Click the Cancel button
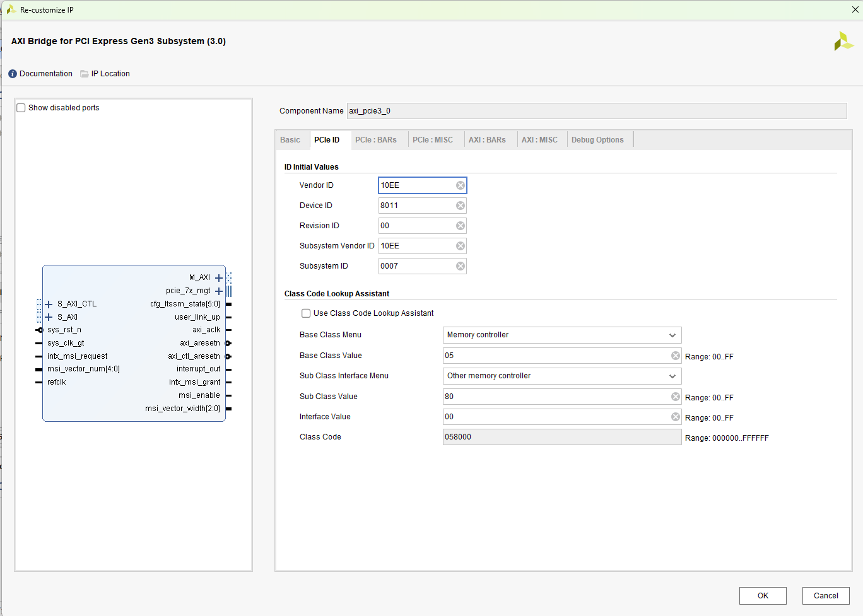863x616 pixels. 826,596
